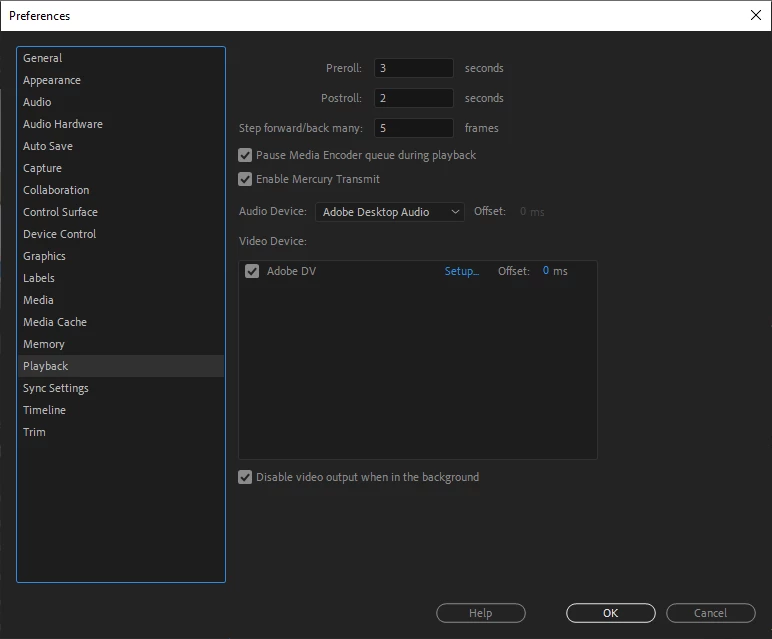This screenshot has width=772, height=639.
Task: Confirm preferences with OK
Action: click(611, 613)
